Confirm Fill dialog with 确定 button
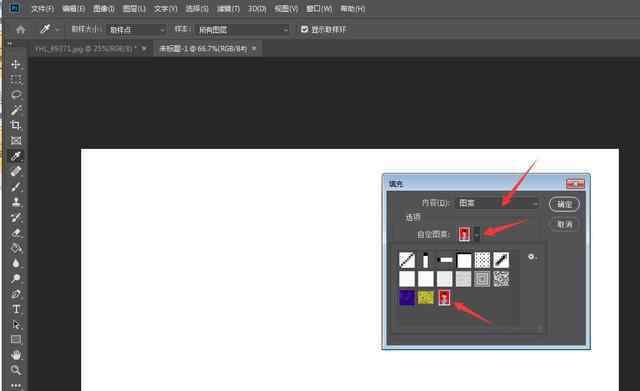The width and height of the screenshot is (640, 391). click(x=564, y=204)
